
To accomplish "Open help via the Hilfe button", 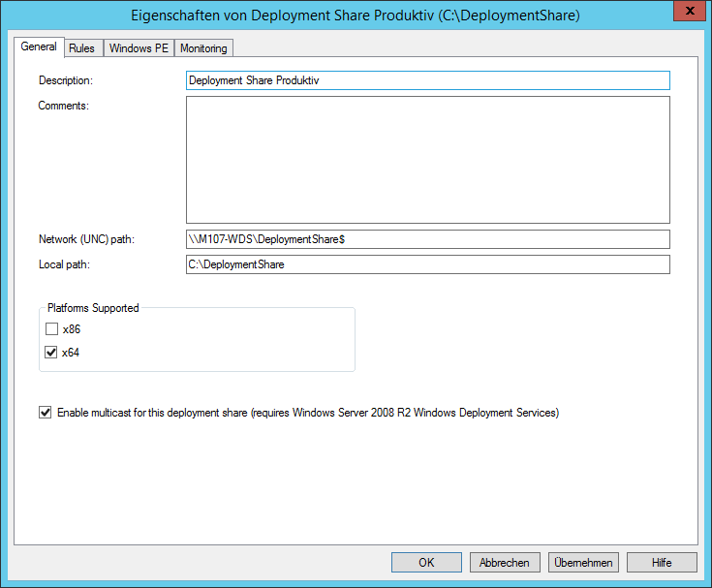I will point(662,563).
